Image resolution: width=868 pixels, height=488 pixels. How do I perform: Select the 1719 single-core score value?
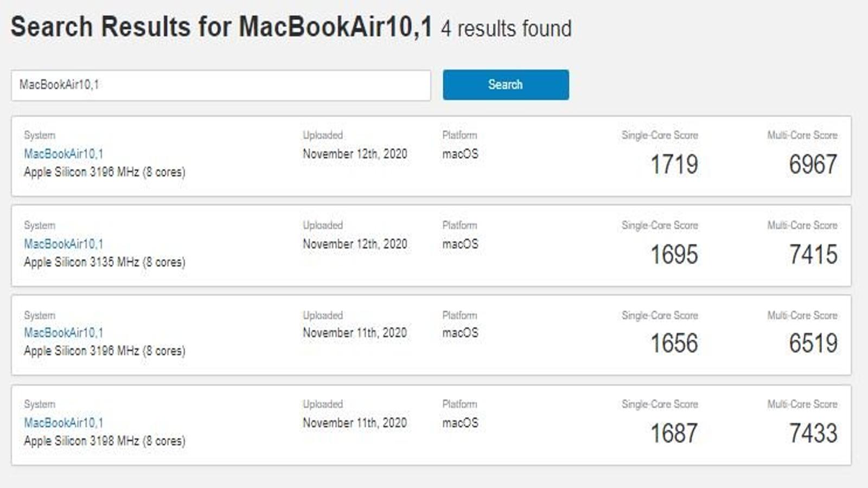tap(674, 164)
